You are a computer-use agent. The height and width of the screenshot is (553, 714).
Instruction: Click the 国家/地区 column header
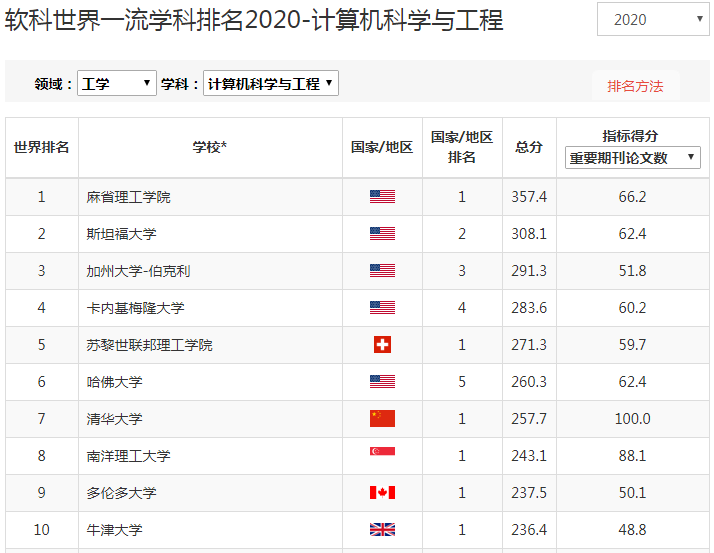pyautogui.click(x=382, y=147)
